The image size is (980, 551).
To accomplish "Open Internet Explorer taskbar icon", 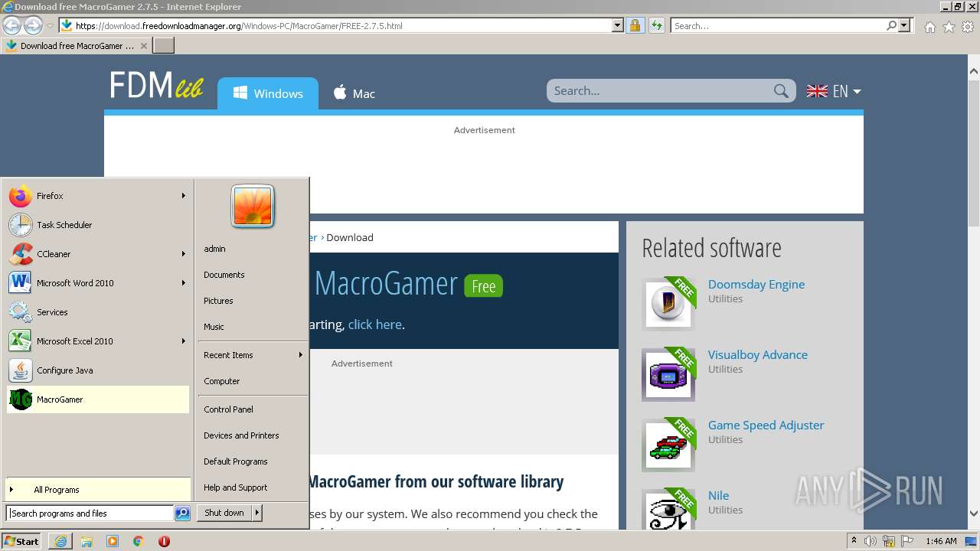I will click(x=60, y=541).
